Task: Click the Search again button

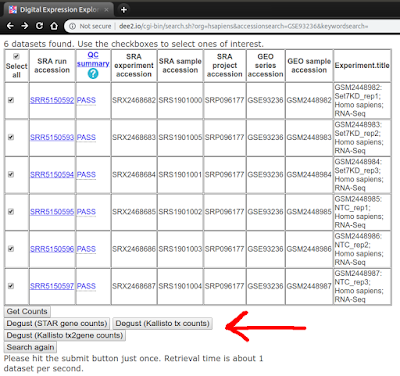Action: [x=30, y=347]
